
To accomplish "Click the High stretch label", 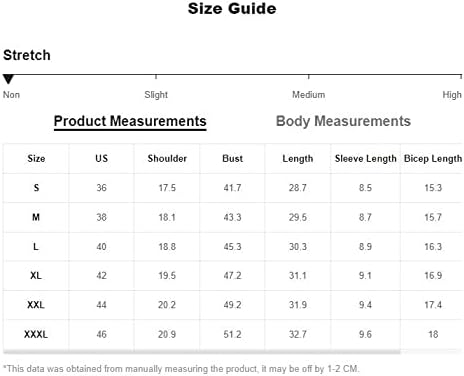I will pyautogui.click(x=452, y=95).
